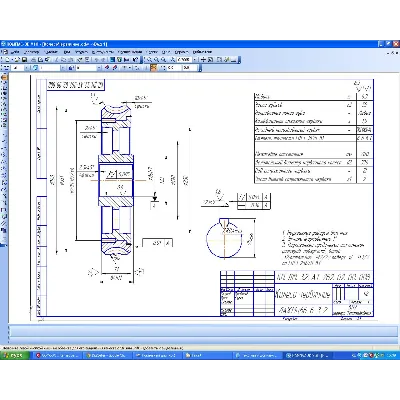This screenshot has height=400, width=400.
Task: Open the zoom scale dropdown arrow
Action: 194,60
